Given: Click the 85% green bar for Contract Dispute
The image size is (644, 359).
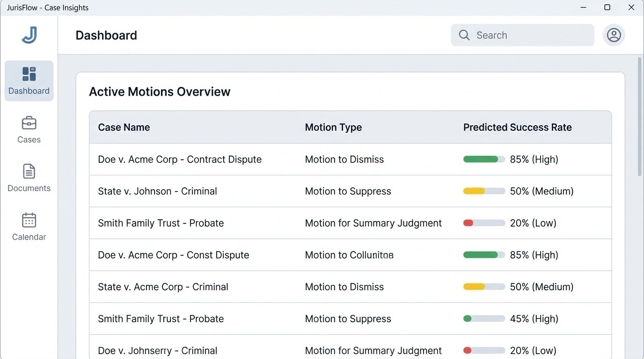Looking at the screenshot, I should tap(483, 159).
